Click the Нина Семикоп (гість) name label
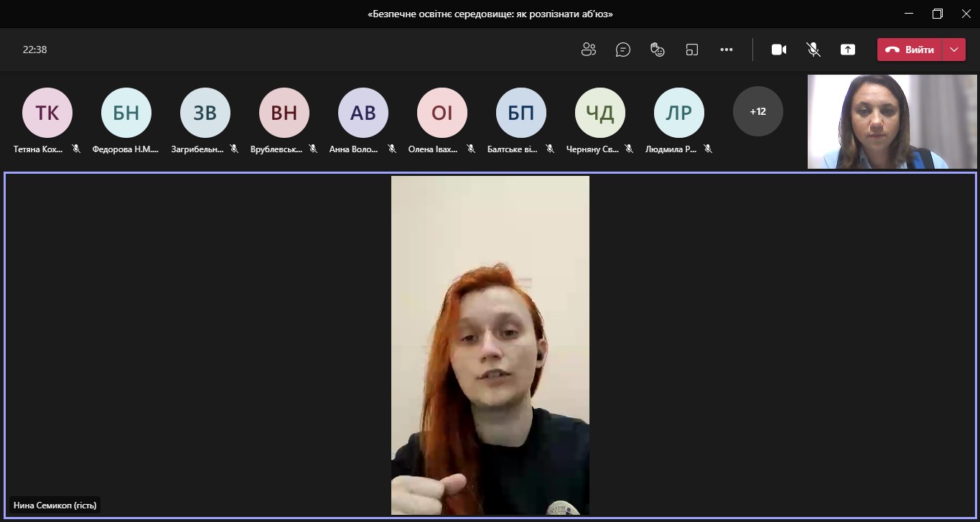This screenshot has width=980, height=522. pos(55,505)
